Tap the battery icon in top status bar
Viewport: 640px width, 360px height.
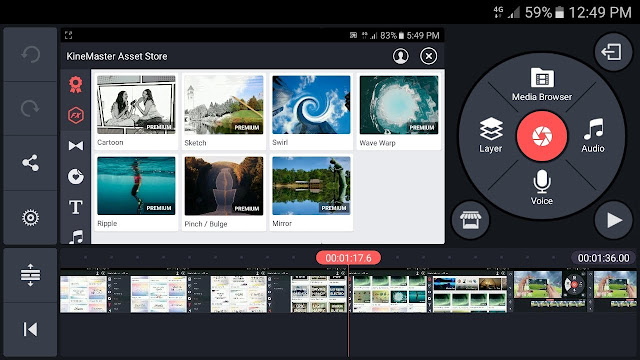(560, 13)
